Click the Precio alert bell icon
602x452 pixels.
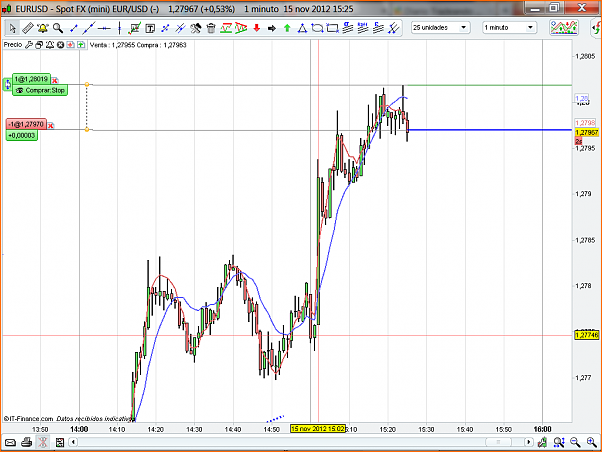[x=50, y=45]
